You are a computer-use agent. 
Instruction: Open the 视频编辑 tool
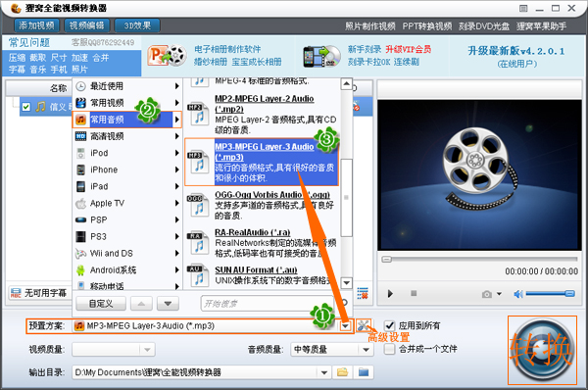pos(86,25)
